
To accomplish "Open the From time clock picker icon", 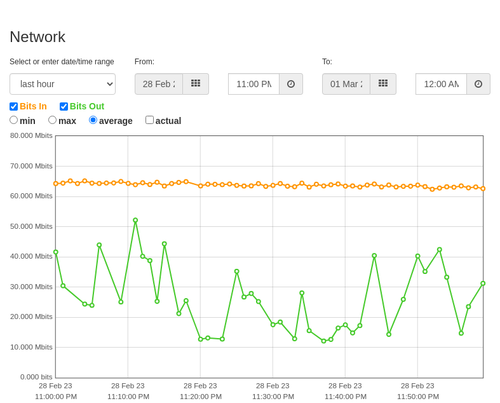I will (x=291, y=84).
